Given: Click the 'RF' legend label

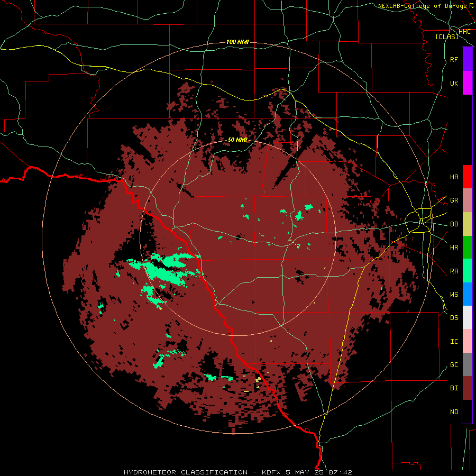Looking at the screenshot, I should pyautogui.click(x=454, y=60).
